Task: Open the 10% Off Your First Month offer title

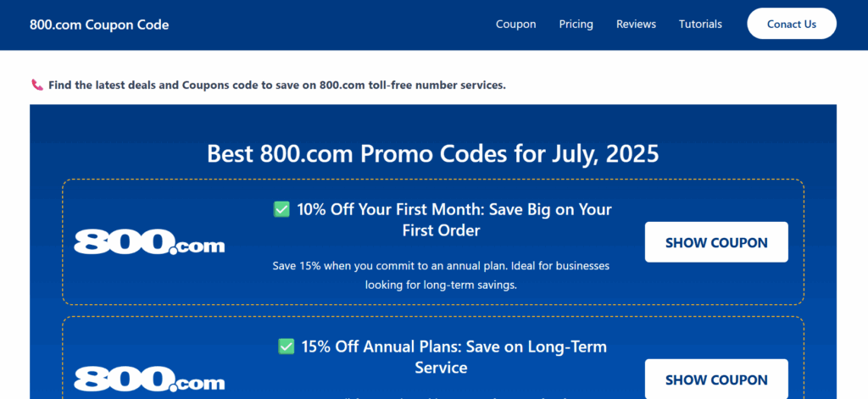Action: coord(454,219)
